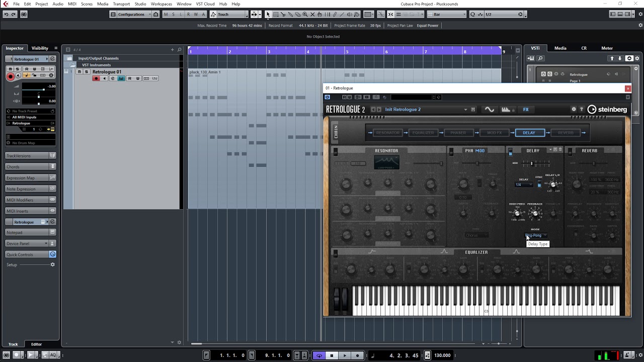Open the Touch automation mode dropdown
Screen dimensions: 644x362
coord(229,14)
